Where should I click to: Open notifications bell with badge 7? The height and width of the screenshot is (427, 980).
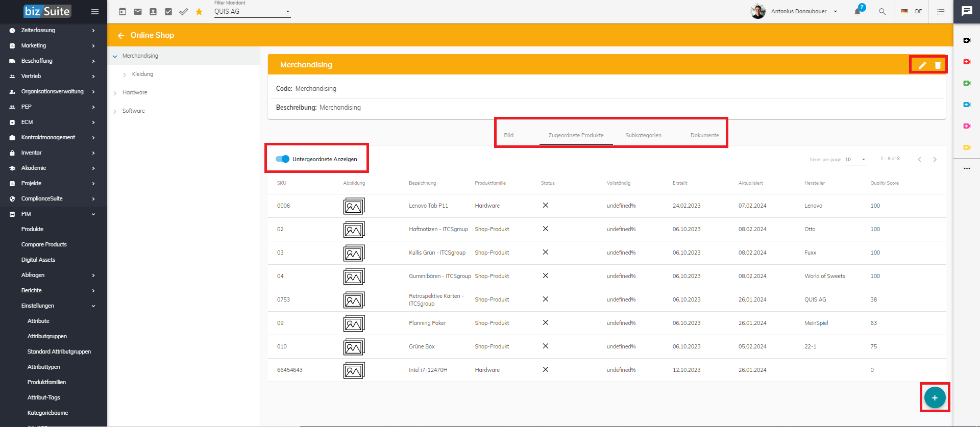[858, 11]
